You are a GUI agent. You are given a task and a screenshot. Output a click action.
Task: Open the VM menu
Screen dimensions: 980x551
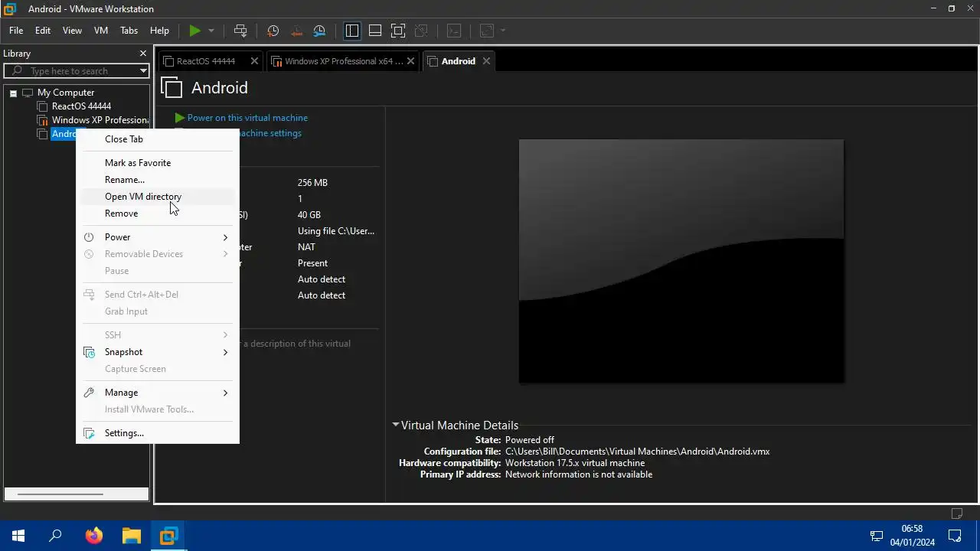(101, 31)
